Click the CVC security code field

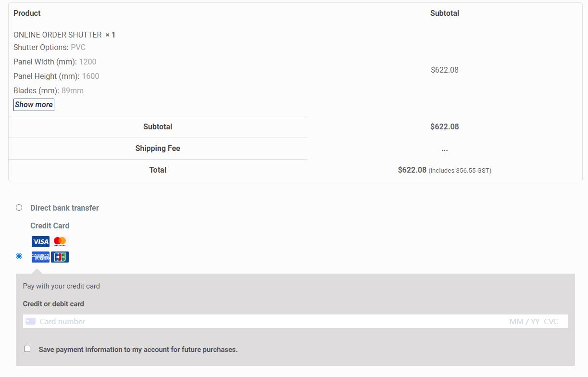pos(551,321)
